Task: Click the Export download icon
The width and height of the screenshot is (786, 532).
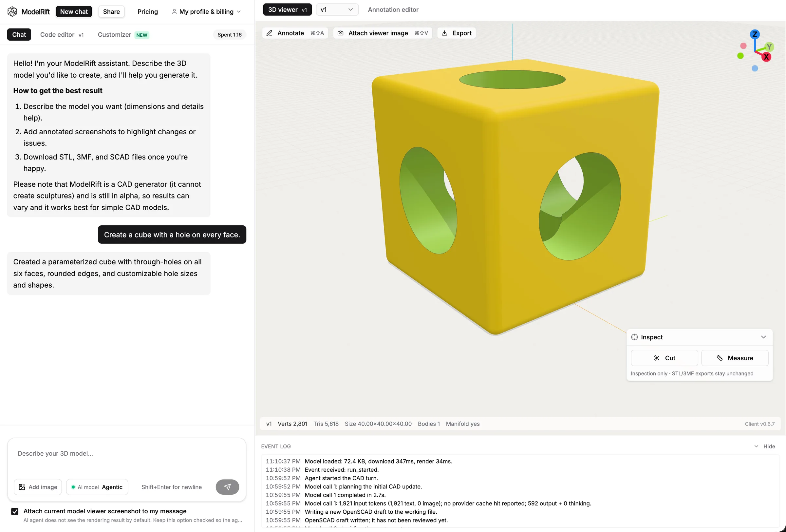Action: coord(444,33)
